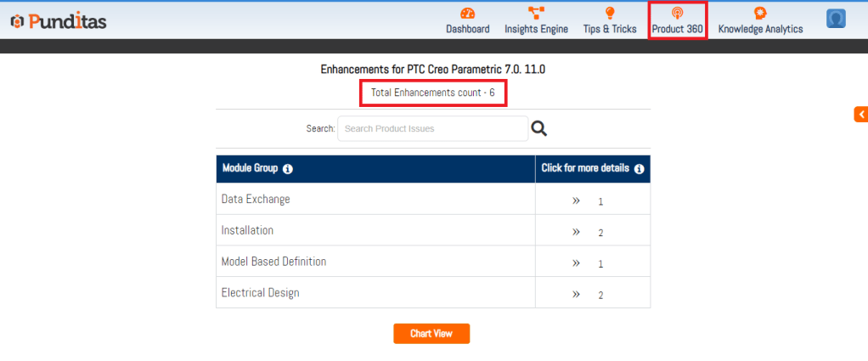Expand details for Installation row
868x361 pixels.
pyautogui.click(x=576, y=231)
